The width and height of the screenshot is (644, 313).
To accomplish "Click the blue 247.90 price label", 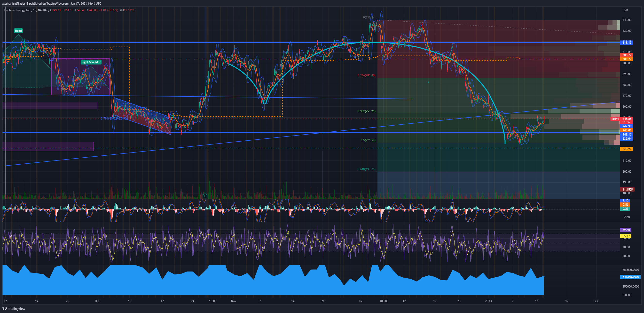I will (627, 126).
